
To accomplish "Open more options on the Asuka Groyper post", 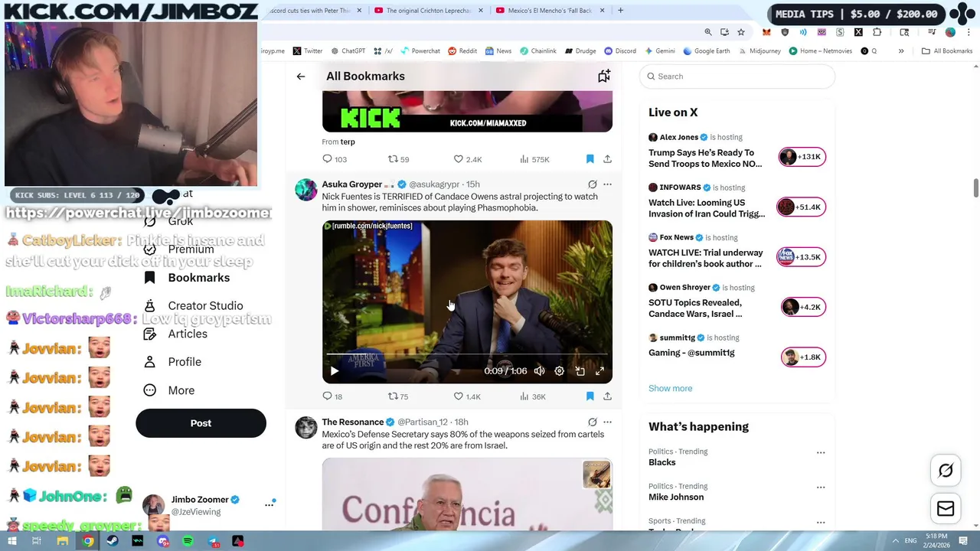I will coord(607,184).
